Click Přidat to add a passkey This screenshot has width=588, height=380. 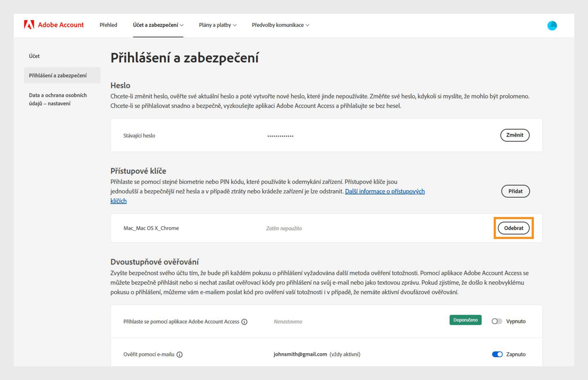point(515,191)
